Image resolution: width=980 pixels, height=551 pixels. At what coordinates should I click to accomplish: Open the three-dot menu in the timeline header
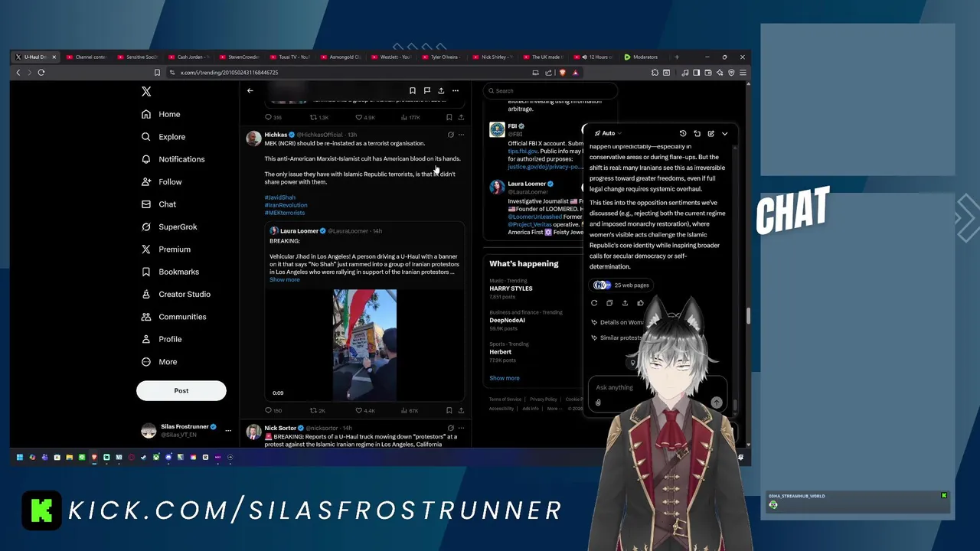click(456, 90)
